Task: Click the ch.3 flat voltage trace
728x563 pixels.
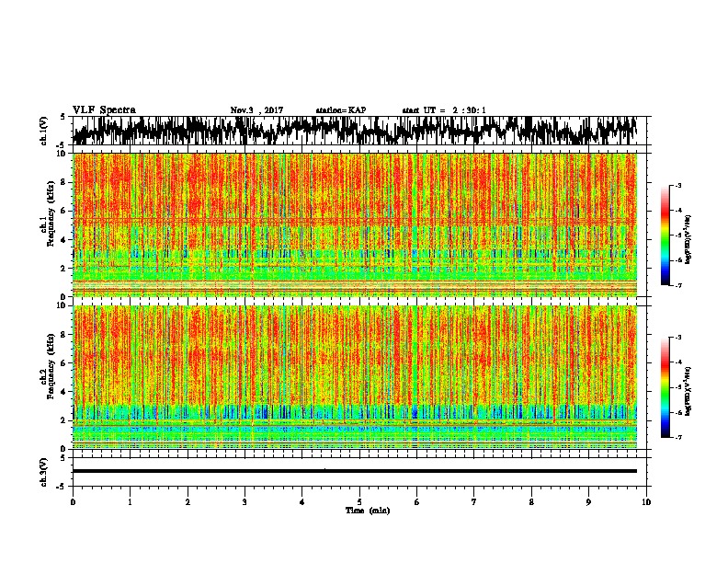Action: click(355, 471)
